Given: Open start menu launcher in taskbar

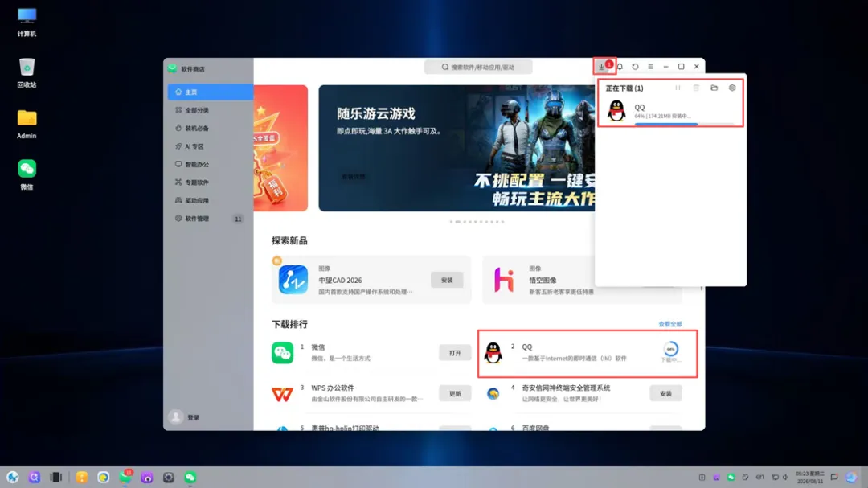Looking at the screenshot, I should [13, 477].
